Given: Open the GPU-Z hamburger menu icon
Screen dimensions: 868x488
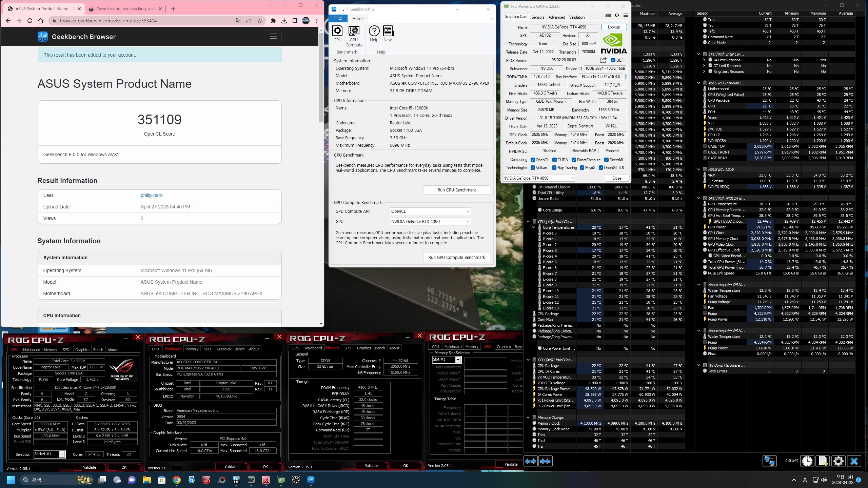Looking at the screenshot, I should point(626,16).
